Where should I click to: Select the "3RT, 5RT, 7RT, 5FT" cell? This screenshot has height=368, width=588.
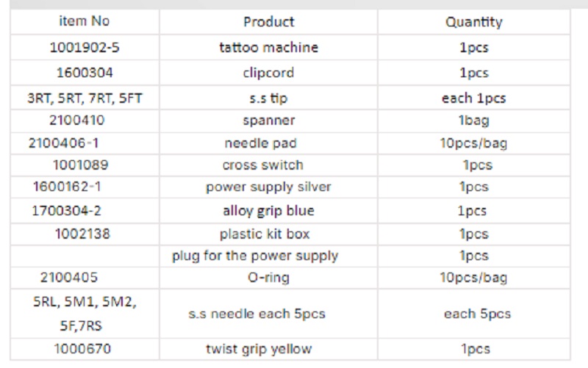(83, 98)
